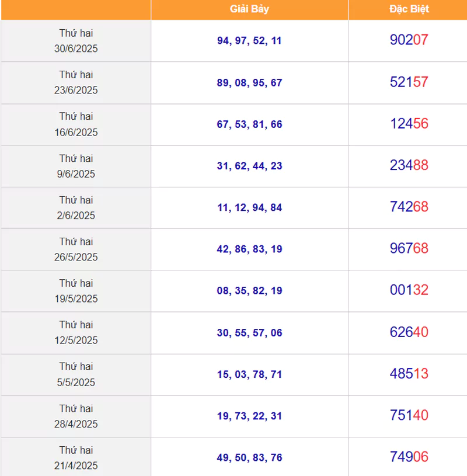Select the date cell Thứ hai 9/6/2025

(x=76, y=166)
